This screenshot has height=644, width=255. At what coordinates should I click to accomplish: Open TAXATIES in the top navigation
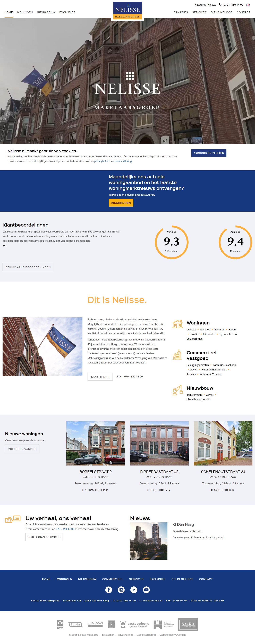click(181, 12)
